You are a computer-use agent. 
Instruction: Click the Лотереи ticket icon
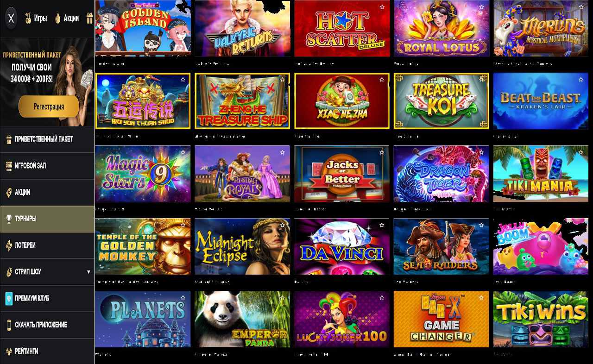point(9,245)
